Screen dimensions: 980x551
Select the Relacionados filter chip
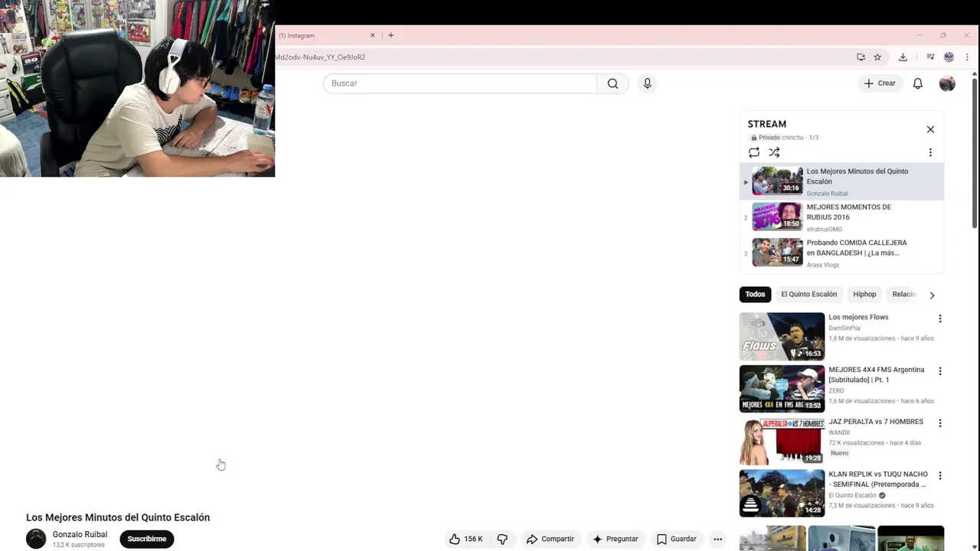(904, 295)
